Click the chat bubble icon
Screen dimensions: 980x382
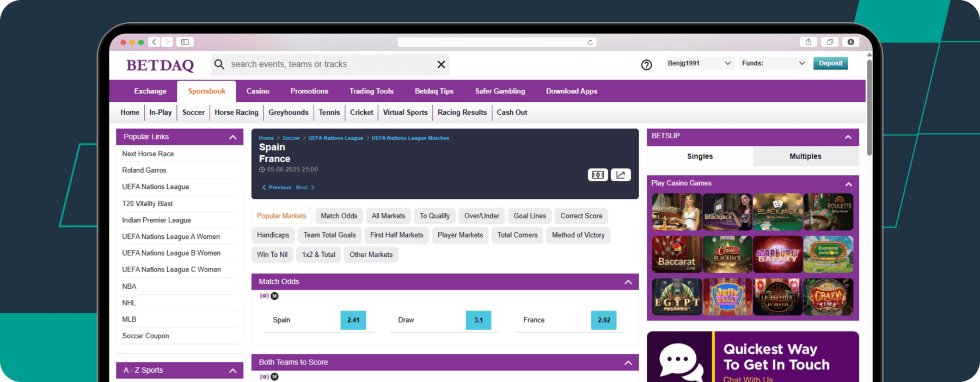pos(681,363)
